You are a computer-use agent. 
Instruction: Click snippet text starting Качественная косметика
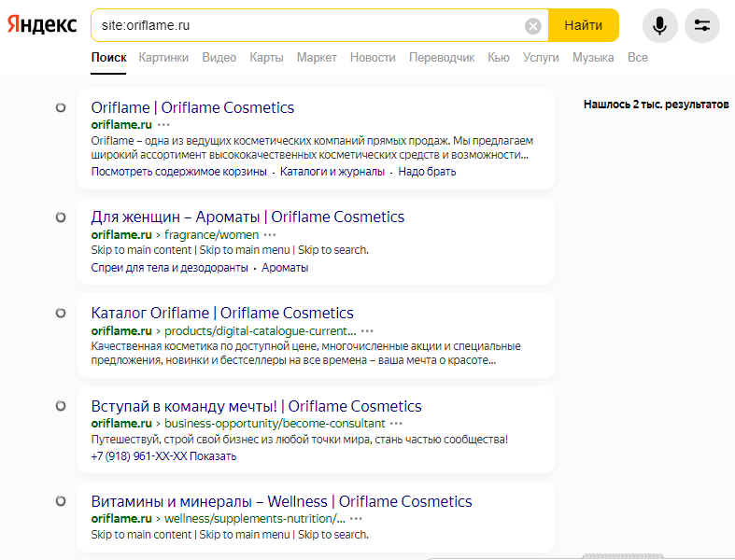(x=305, y=354)
